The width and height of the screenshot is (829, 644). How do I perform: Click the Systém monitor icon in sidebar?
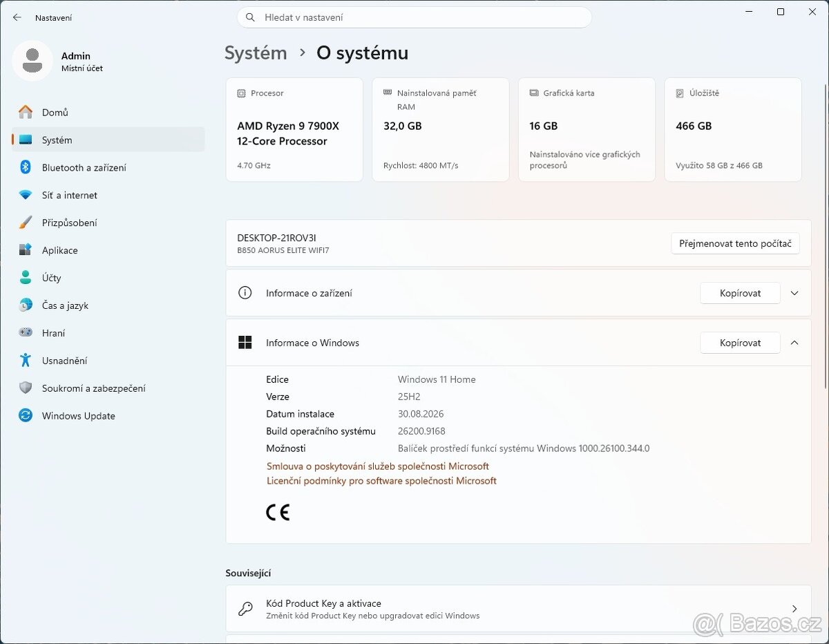26,140
